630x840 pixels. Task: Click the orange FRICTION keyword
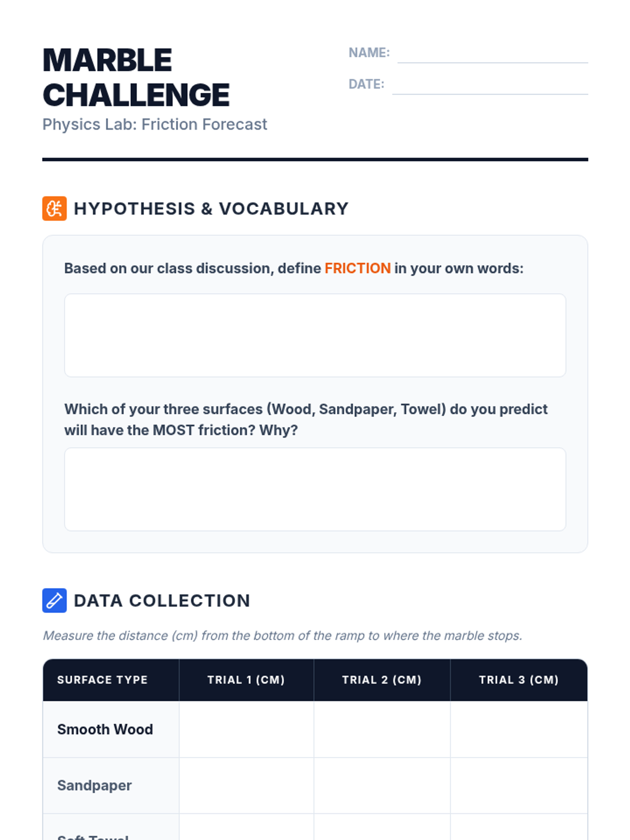point(358,268)
